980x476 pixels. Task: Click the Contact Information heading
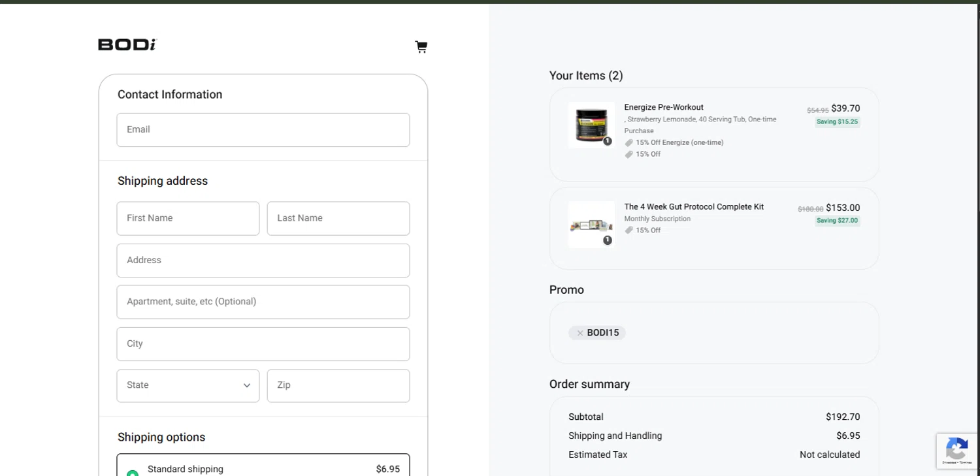tap(170, 95)
